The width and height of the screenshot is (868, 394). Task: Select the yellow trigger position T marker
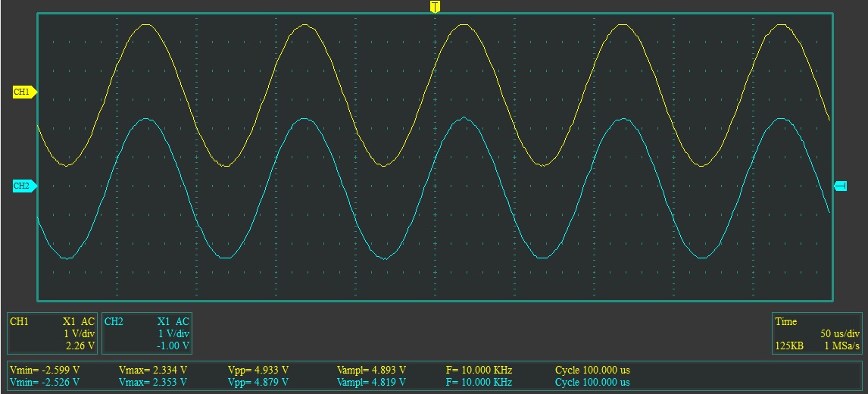(435, 7)
